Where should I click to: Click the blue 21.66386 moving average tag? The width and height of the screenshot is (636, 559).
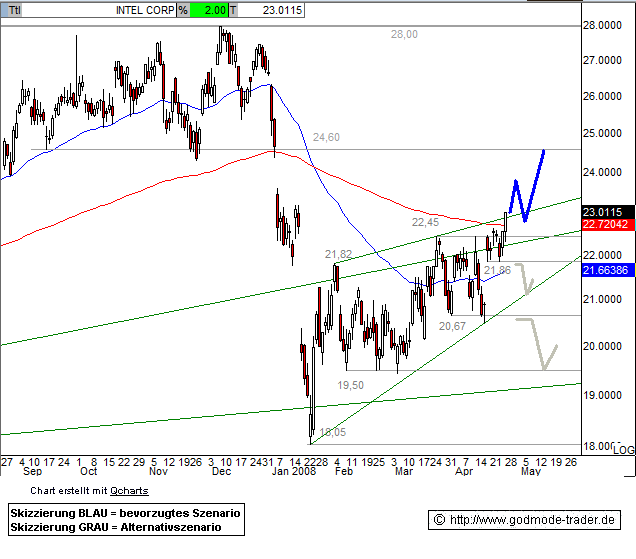coord(608,270)
